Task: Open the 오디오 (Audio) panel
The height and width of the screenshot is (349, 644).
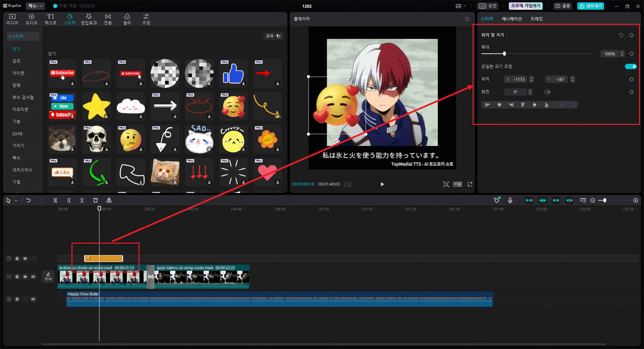Action: 32,19
